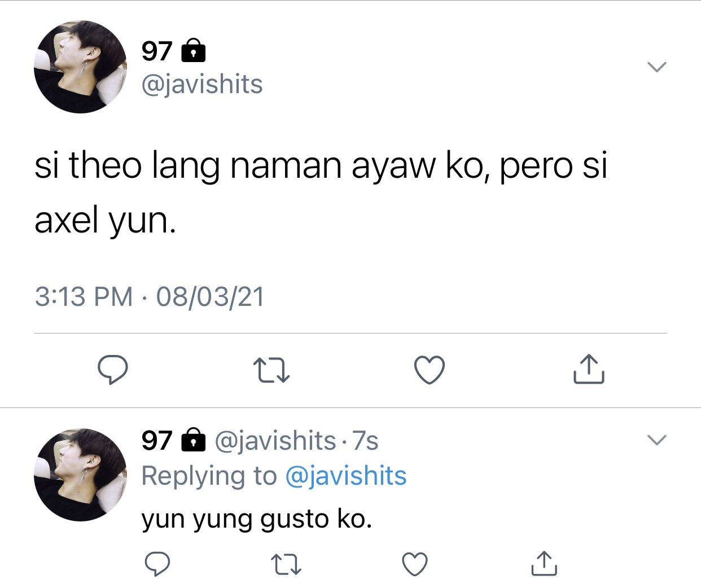Viewport: 701px width, 588px height.
Task: Open the main tweet author's profile picture
Action: 80,67
